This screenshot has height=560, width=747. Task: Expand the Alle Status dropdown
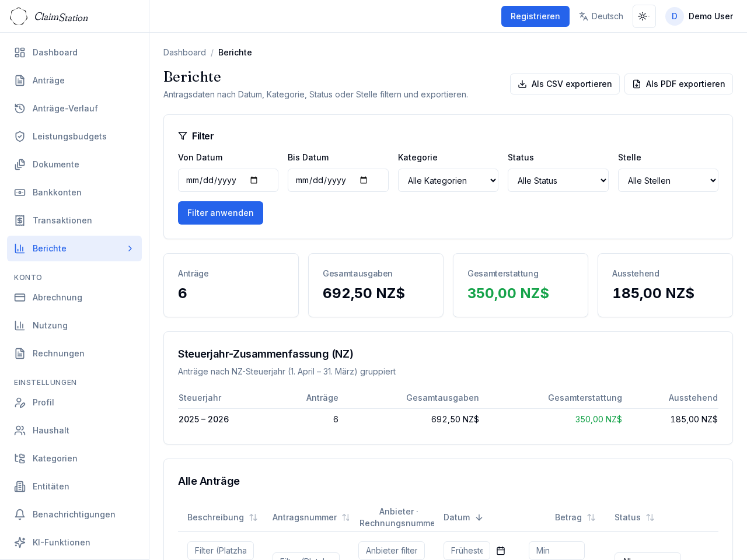(558, 180)
